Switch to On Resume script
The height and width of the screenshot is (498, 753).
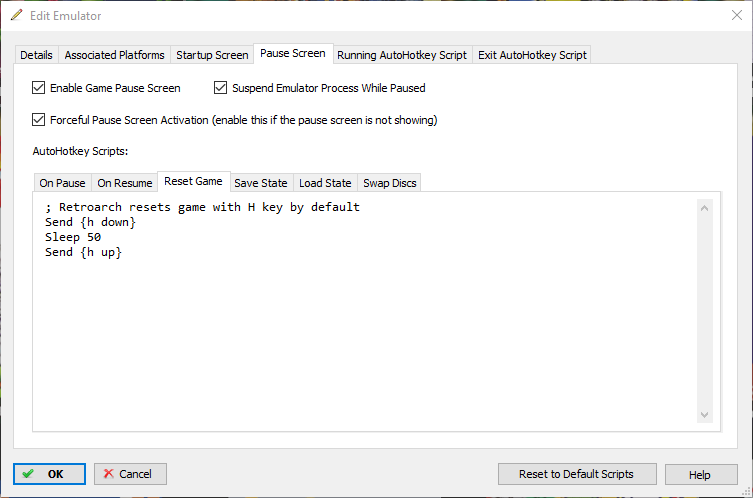point(125,183)
